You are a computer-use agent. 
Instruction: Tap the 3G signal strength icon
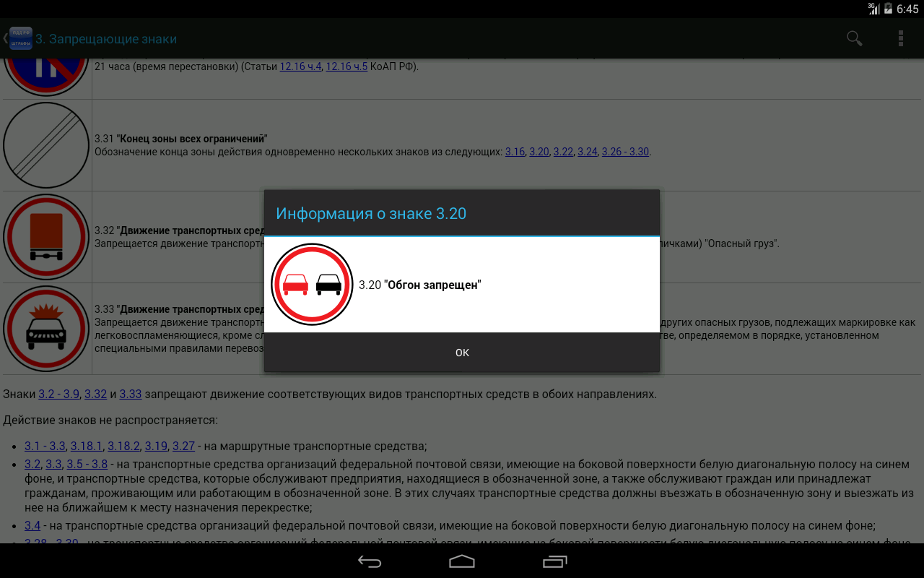[873, 9]
